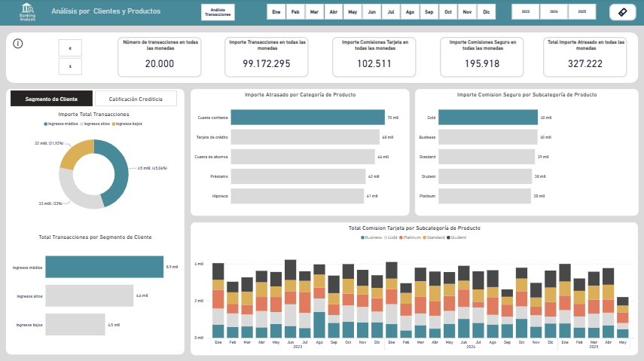644x361 pixels.
Task: Select the dollar currency button
Action: coord(70,66)
